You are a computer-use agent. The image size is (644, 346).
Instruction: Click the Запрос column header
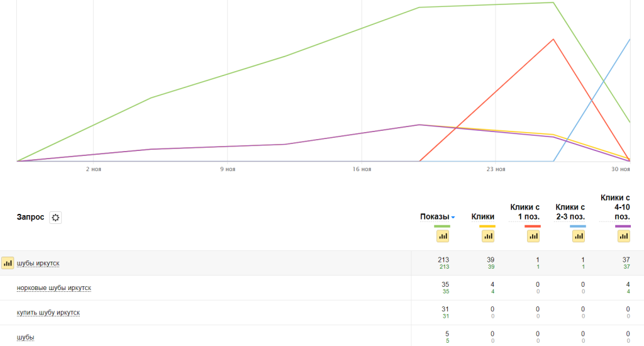click(30, 217)
